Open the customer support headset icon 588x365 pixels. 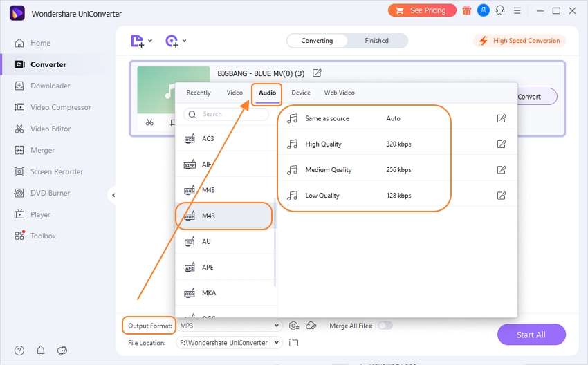coord(500,10)
